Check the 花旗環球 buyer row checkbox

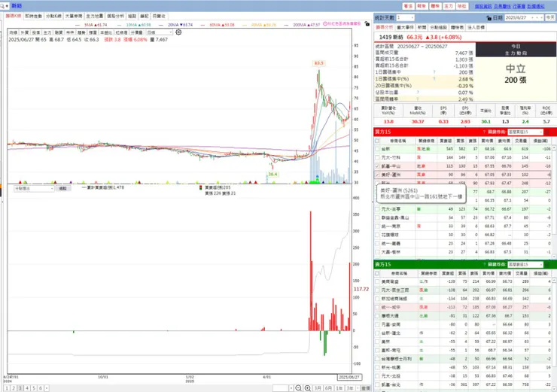[x=377, y=235]
